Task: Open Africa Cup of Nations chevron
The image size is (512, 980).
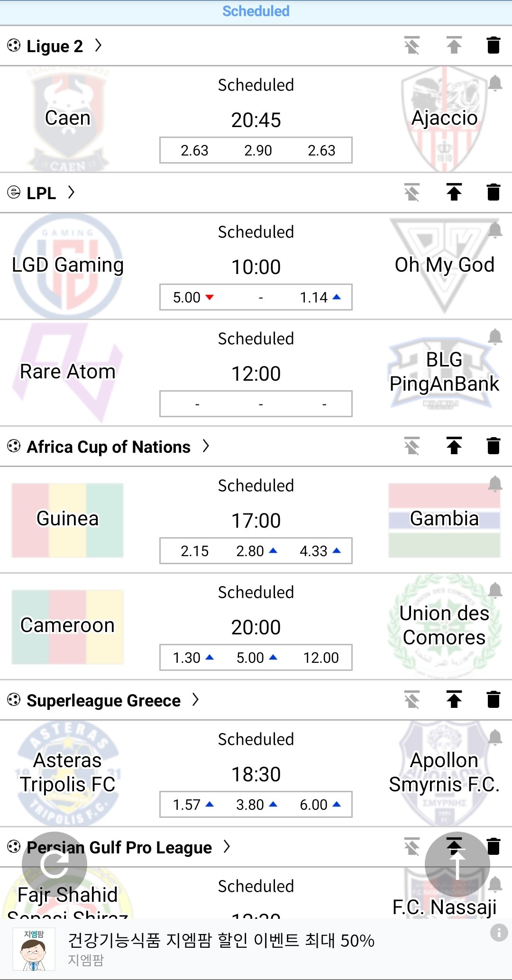Action: [x=206, y=446]
